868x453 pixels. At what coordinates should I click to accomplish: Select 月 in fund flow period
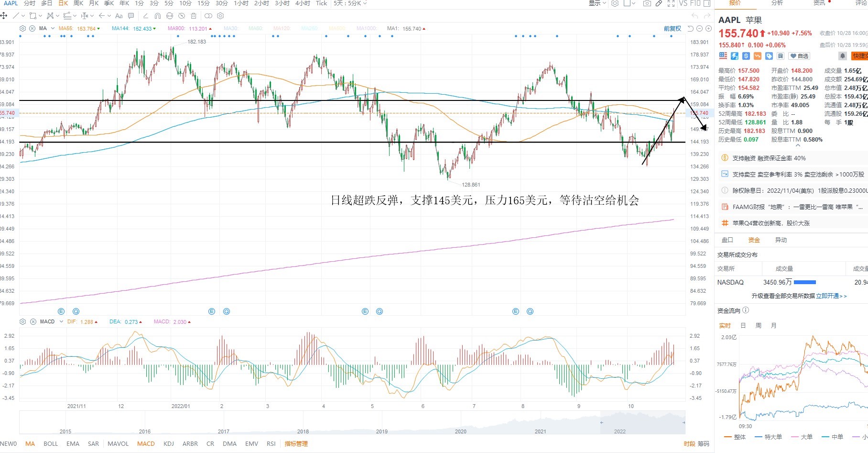774,326
